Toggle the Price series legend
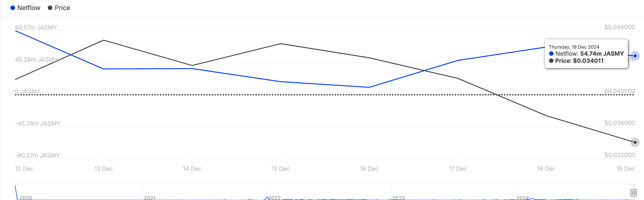 point(59,8)
